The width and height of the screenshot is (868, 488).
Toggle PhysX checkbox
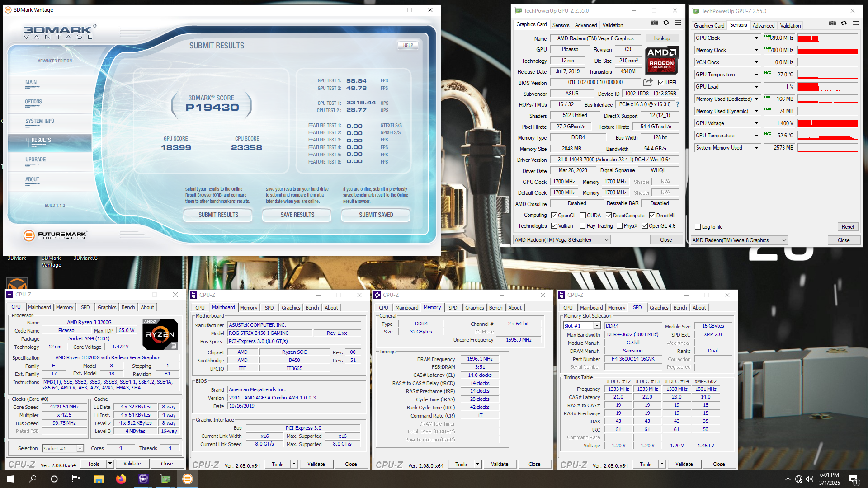[x=619, y=226]
